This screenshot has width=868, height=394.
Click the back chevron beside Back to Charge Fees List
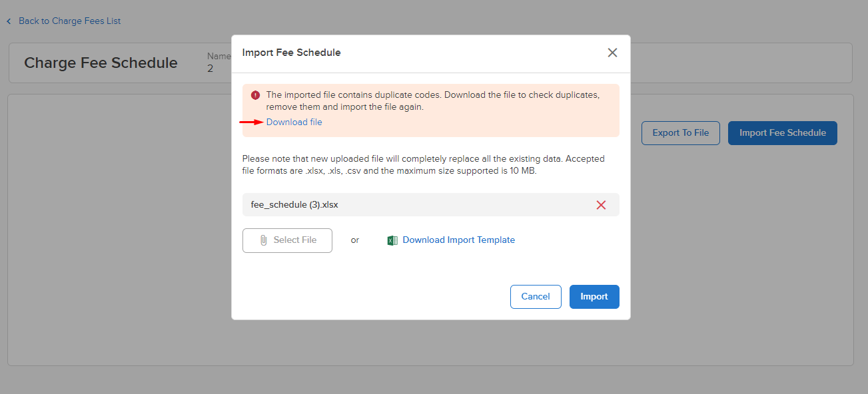click(x=8, y=21)
